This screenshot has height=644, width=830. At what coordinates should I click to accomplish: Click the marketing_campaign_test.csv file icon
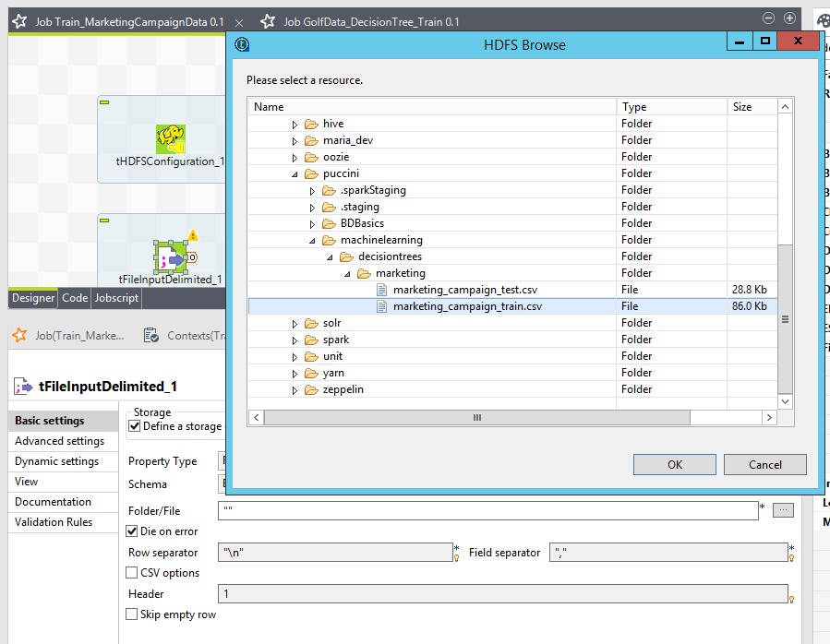pyautogui.click(x=382, y=290)
